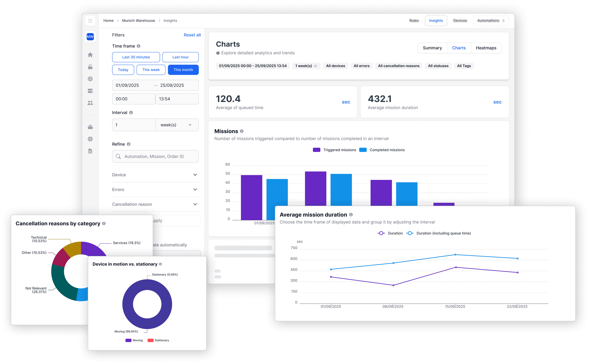Focus the Automation, Mission, Order ID search
The image size is (589, 364).
pyautogui.click(x=155, y=156)
